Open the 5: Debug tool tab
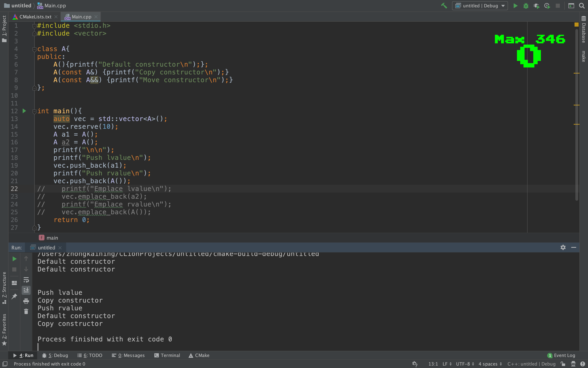The image size is (588, 368). click(55, 355)
